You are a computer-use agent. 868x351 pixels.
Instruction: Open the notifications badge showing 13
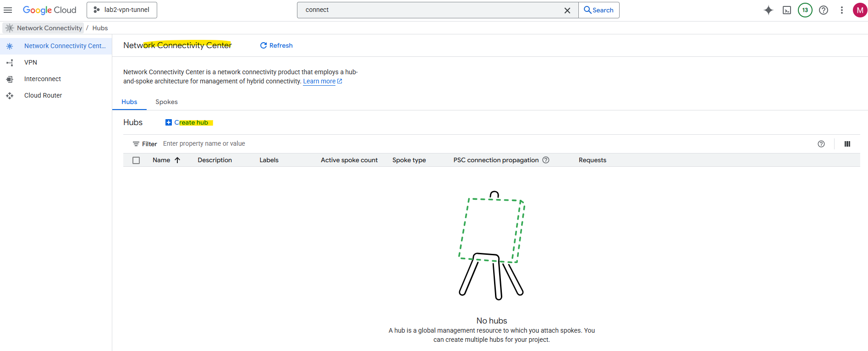tap(805, 10)
